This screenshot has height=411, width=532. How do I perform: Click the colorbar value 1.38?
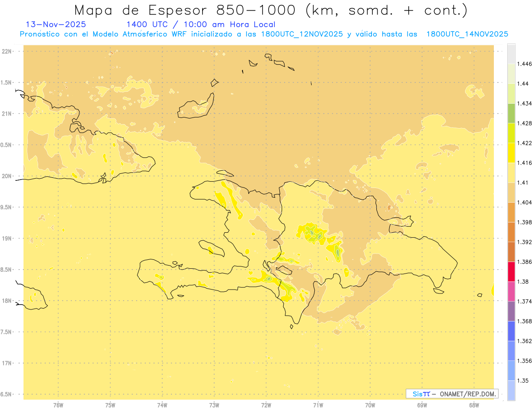(523, 282)
